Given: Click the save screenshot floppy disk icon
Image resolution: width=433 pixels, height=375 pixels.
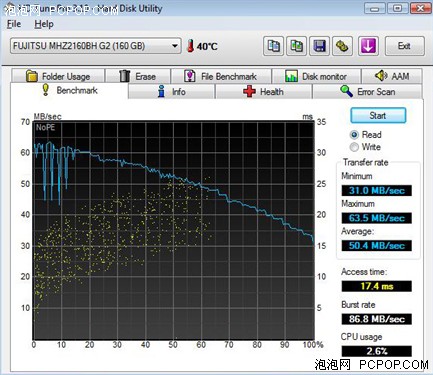Looking at the screenshot, I should tap(320, 46).
